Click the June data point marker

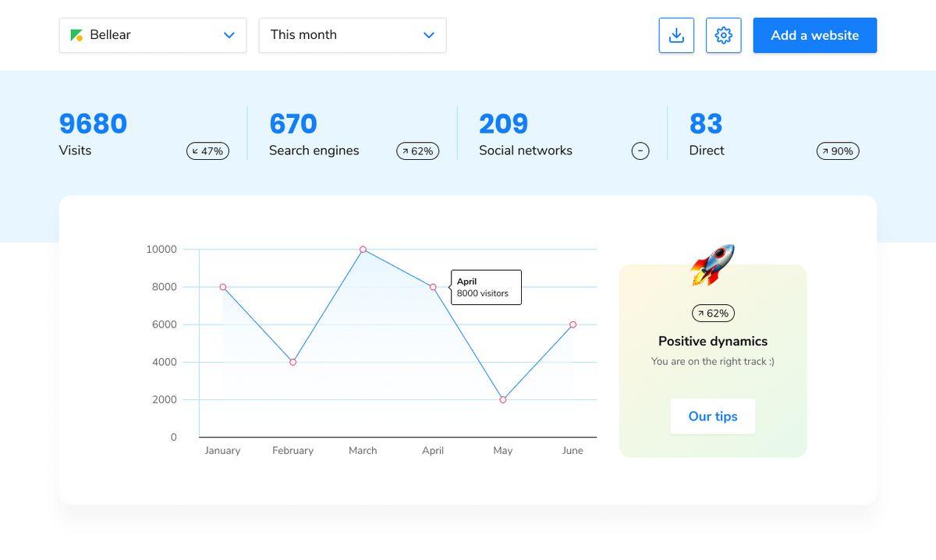coord(573,324)
